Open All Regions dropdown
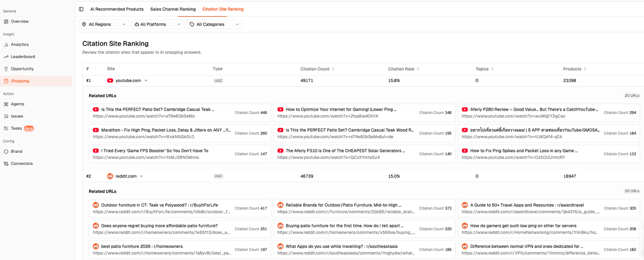644x260 pixels. point(104,24)
